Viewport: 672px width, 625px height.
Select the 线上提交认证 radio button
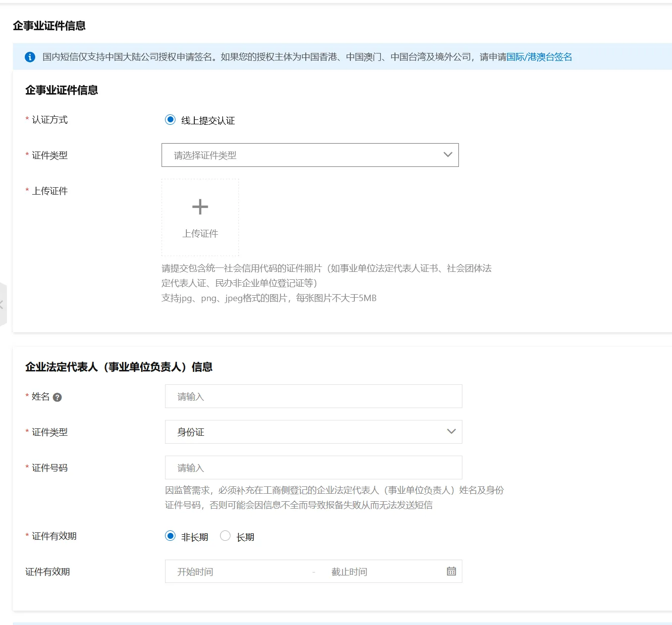coord(170,120)
